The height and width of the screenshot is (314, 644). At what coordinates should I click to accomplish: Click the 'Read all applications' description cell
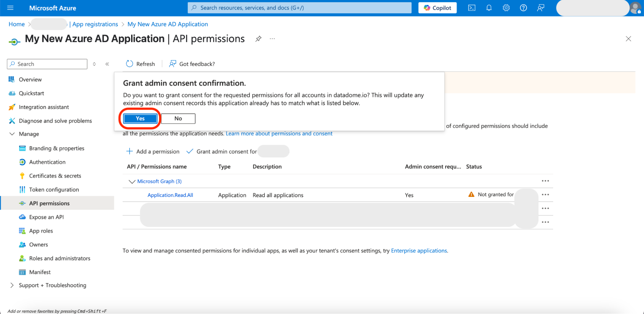click(x=278, y=195)
